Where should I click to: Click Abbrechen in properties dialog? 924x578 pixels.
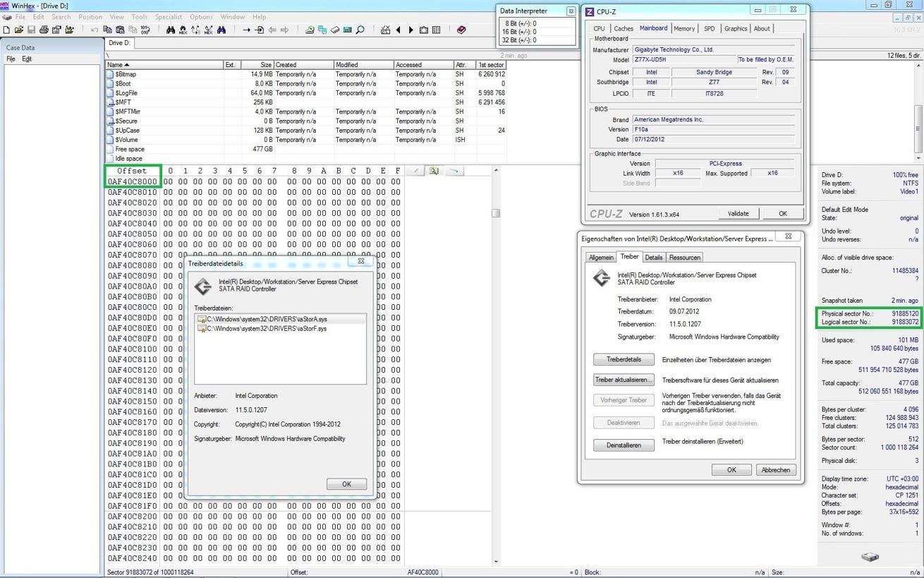[776, 469]
